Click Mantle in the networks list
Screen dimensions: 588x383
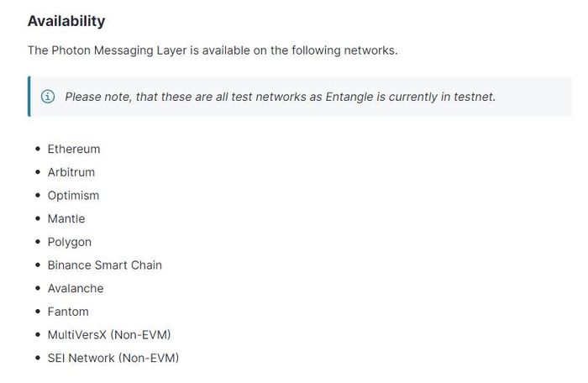66,218
